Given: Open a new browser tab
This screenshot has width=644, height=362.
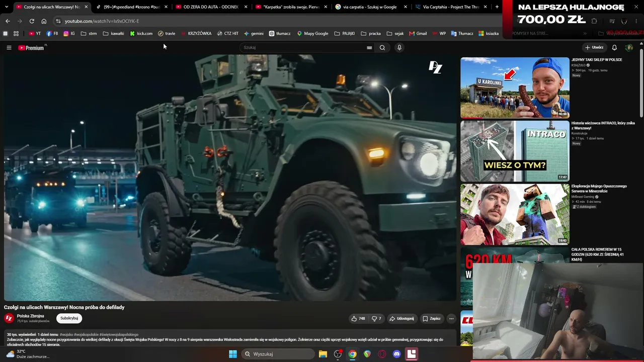Looking at the screenshot, I should pos(497,7).
